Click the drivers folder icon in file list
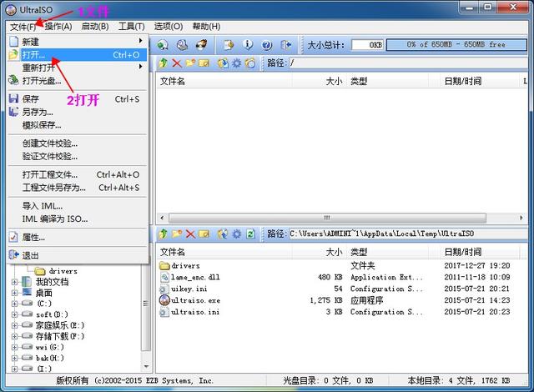Screen dimensions: 534x392 [x=164, y=265]
